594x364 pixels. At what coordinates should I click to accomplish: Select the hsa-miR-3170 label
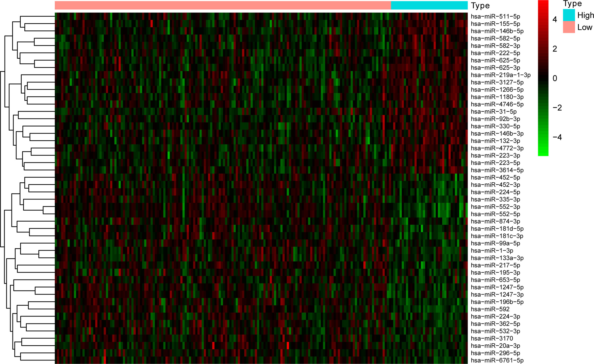[492, 338]
